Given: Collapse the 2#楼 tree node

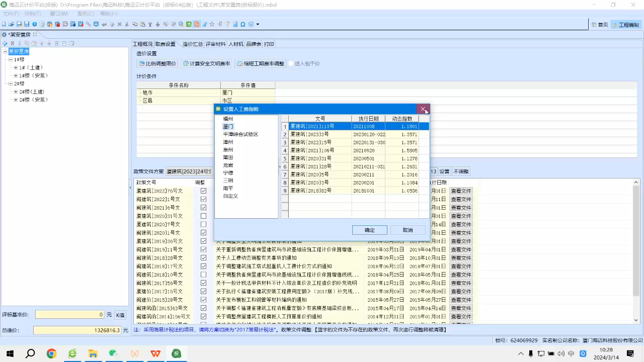Looking at the screenshot, I should coord(11,83).
